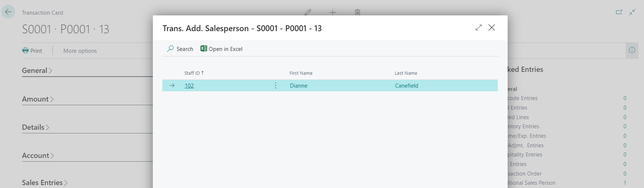Open the More options menu
The width and height of the screenshot is (644, 188).
tap(80, 51)
